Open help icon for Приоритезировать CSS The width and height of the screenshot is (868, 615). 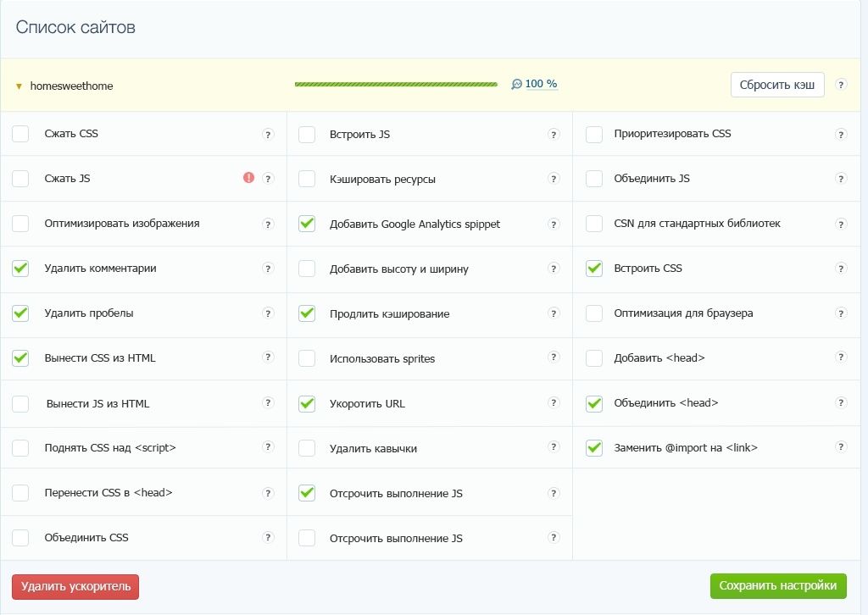[841, 134]
